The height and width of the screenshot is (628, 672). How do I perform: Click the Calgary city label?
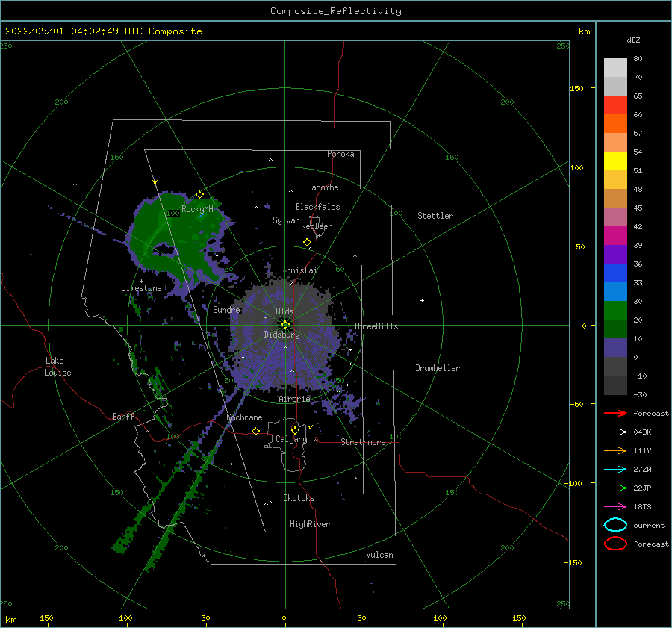[291, 439]
